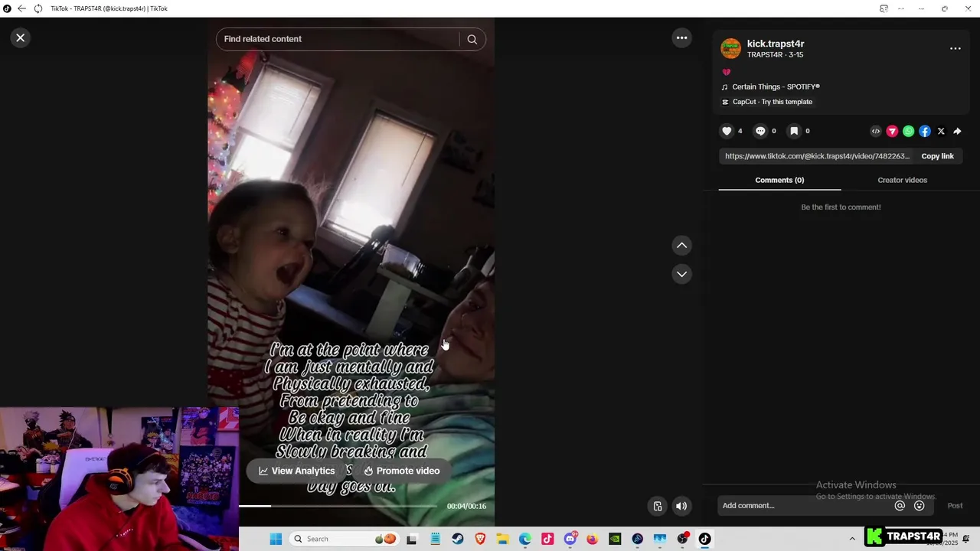Open the app window's three-dot menu in title bar
Screen dimensions: 980x551
point(901,8)
